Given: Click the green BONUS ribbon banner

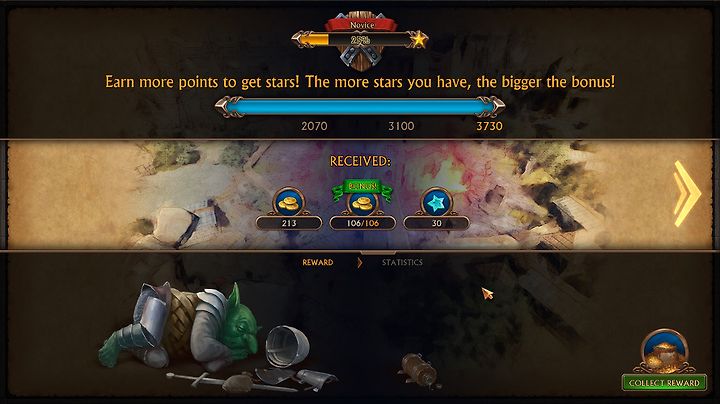Looking at the screenshot, I should pyautogui.click(x=362, y=186).
